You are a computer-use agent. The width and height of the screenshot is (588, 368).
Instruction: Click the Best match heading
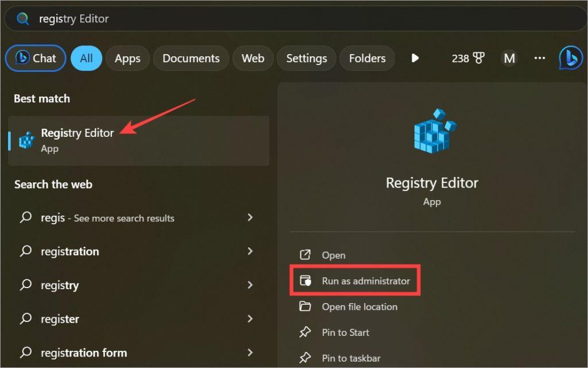(42, 98)
